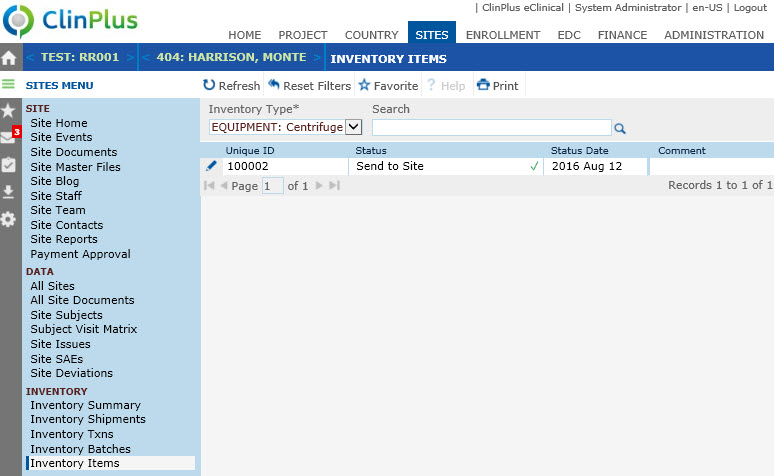Viewport: 774px width, 476px height.
Task: Click the download icon in left sidebar
Action: coord(9,192)
